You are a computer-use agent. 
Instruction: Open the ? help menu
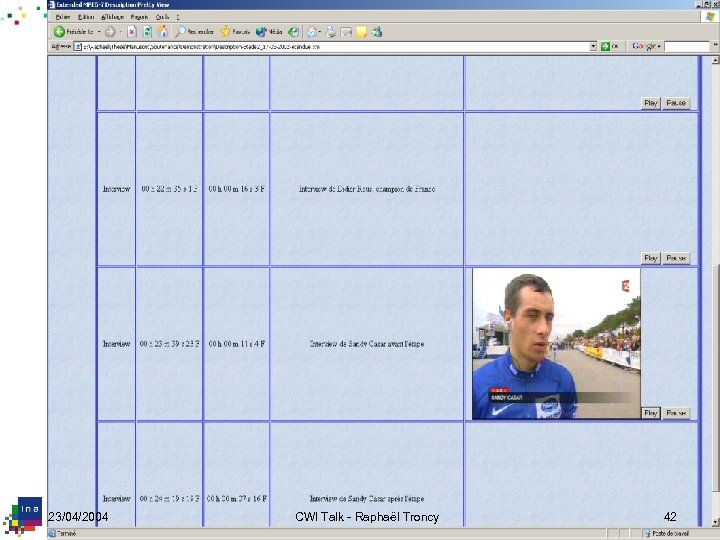[178, 17]
